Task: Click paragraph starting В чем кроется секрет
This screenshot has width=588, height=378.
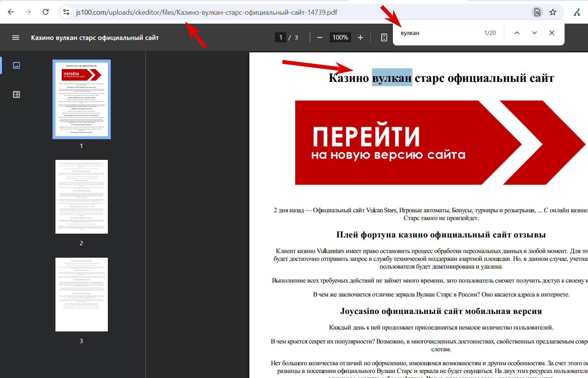Action: [429, 345]
